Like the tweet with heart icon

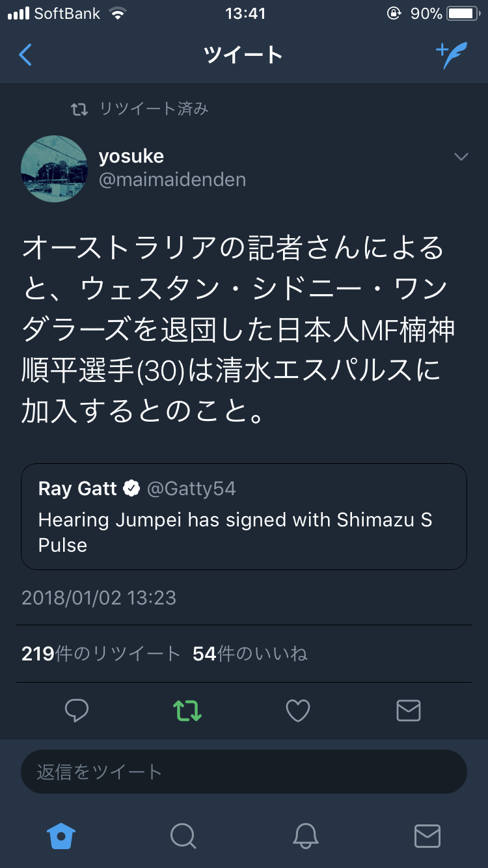[x=298, y=711]
